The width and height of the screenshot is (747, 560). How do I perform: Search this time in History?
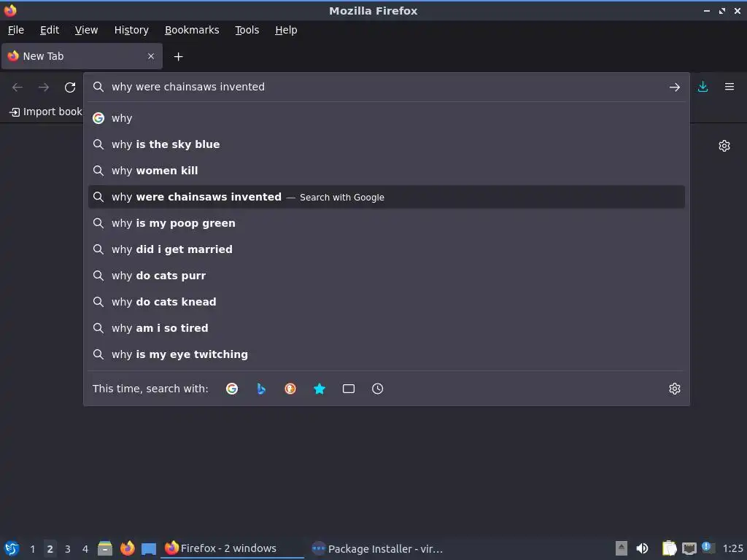377,389
